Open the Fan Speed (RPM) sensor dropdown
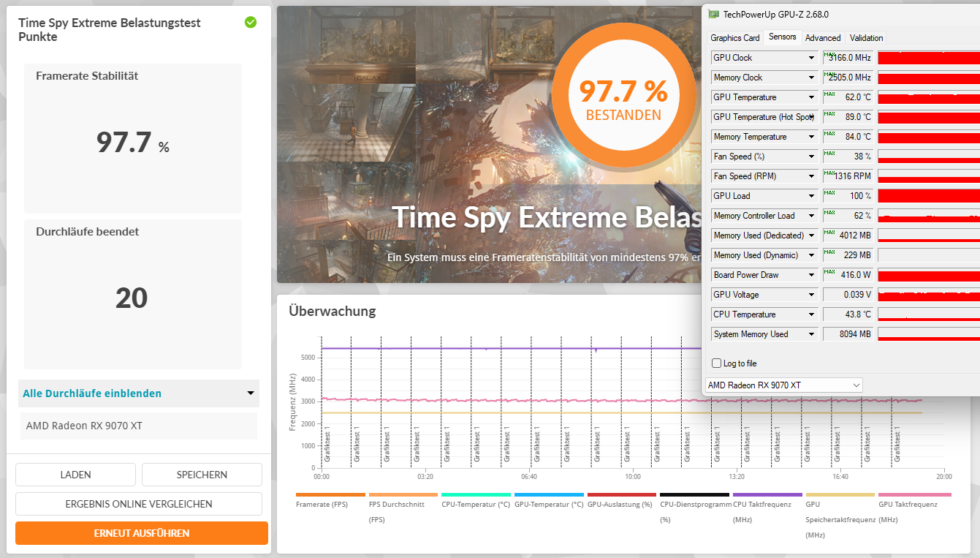The image size is (980, 558). (x=810, y=176)
